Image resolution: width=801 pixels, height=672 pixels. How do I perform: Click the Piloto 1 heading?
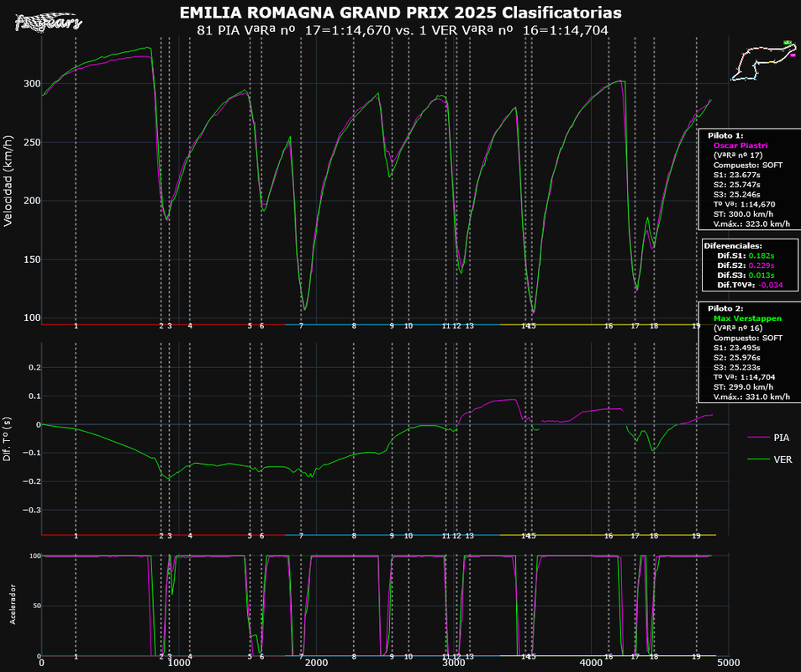pos(725,136)
